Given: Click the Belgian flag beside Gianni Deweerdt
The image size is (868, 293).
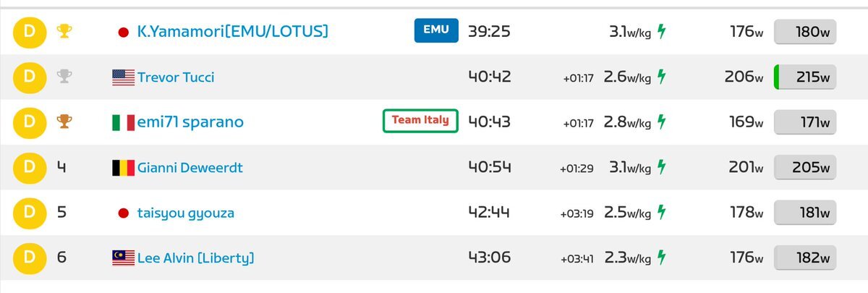Looking at the screenshot, I should point(123,168).
